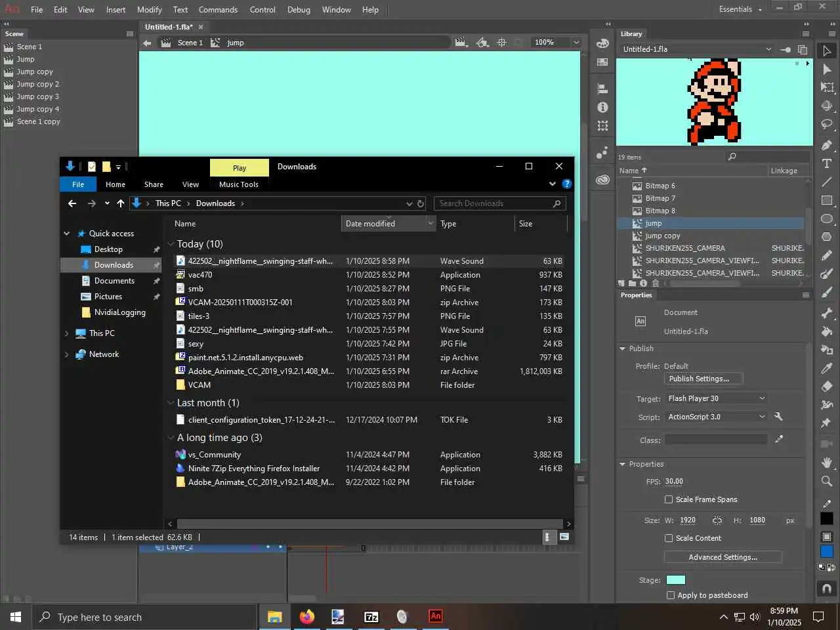Select the Lasso tool

tap(827, 124)
